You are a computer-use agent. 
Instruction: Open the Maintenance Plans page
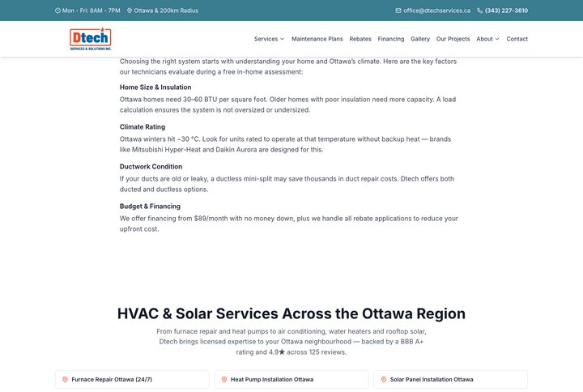point(317,39)
